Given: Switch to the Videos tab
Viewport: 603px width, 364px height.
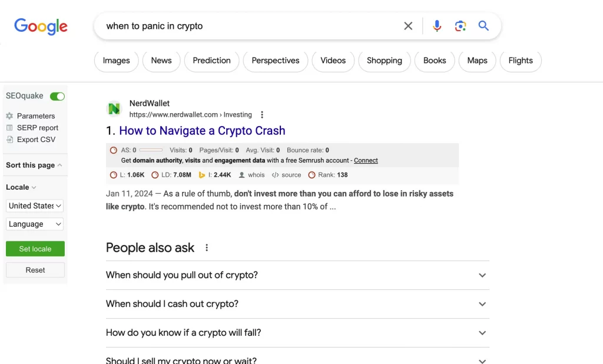Looking at the screenshot, I should coord(333,61).
